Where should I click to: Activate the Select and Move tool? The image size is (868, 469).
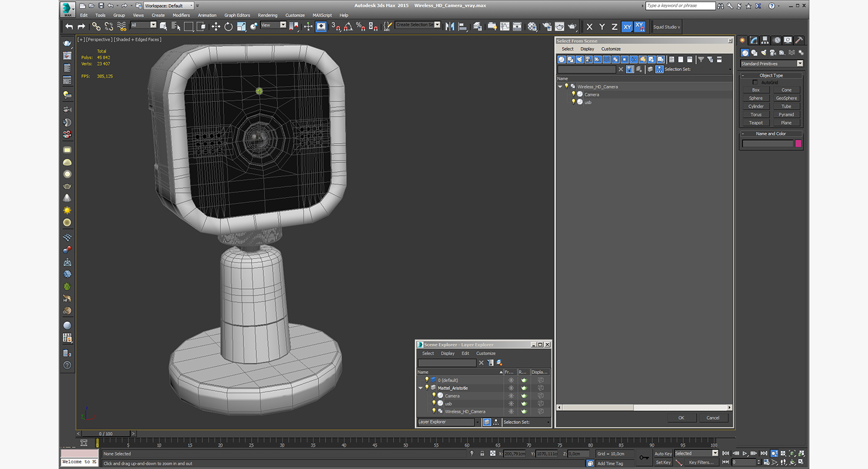(x=215, y=26)
